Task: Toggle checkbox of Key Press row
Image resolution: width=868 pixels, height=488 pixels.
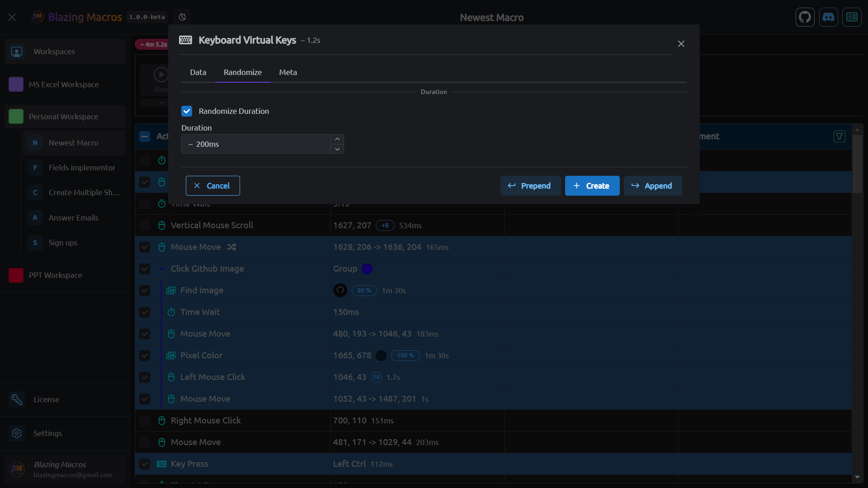Action: (145, 464)
